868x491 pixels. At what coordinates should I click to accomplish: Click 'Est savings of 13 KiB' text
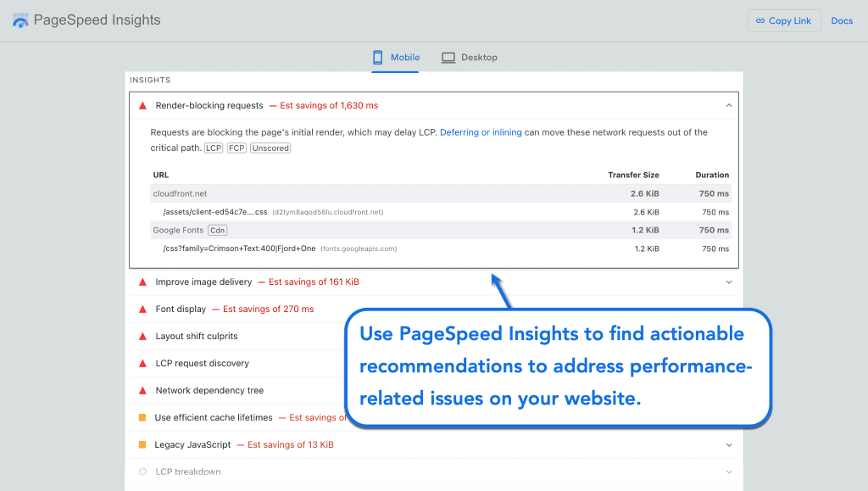[x=291, y=445]
